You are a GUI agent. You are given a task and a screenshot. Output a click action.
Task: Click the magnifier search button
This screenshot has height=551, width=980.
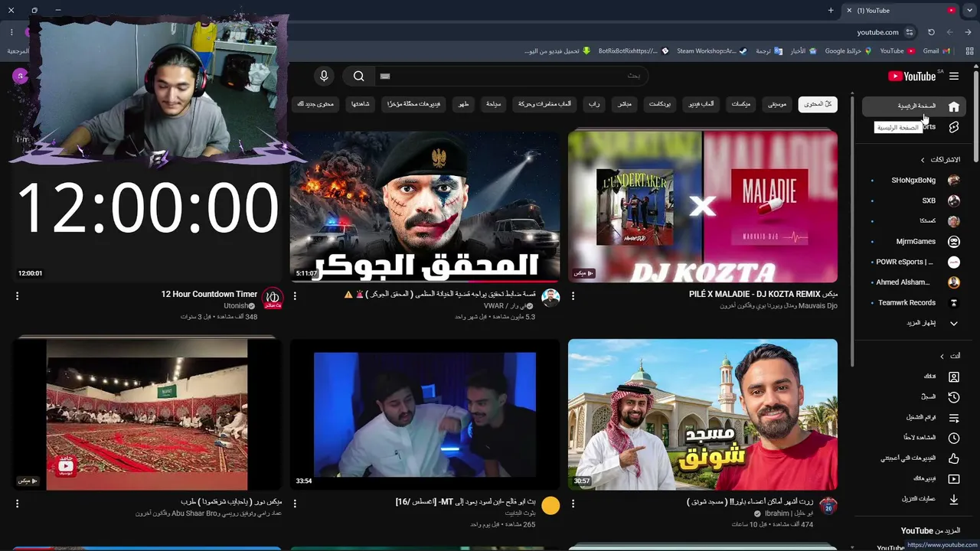pyautogui.click(x=358, y=76)
